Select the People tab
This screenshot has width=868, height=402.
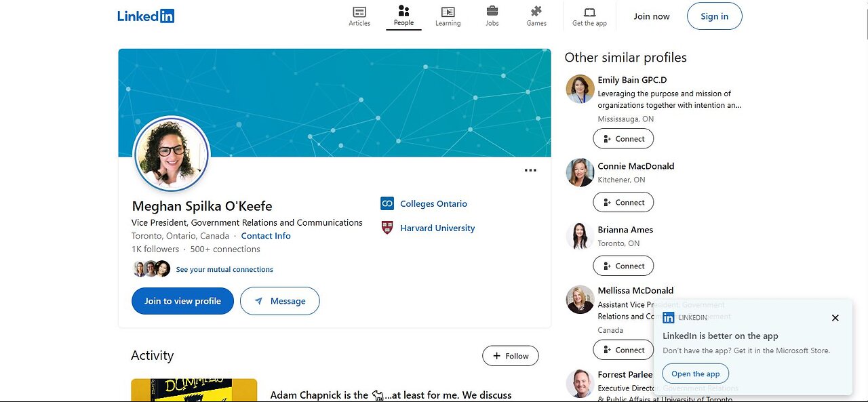tap(404, 16)
